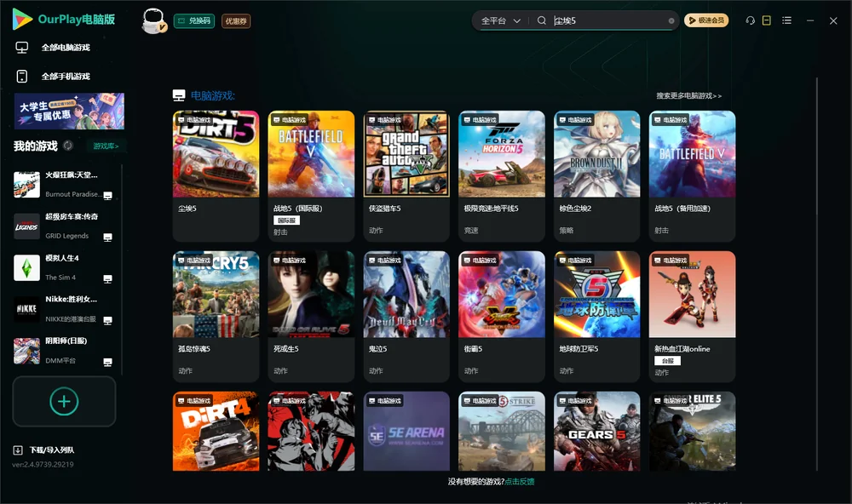Screen dimensions: 852x504
Task: Clear the search box text
Action: pos(671,20)
